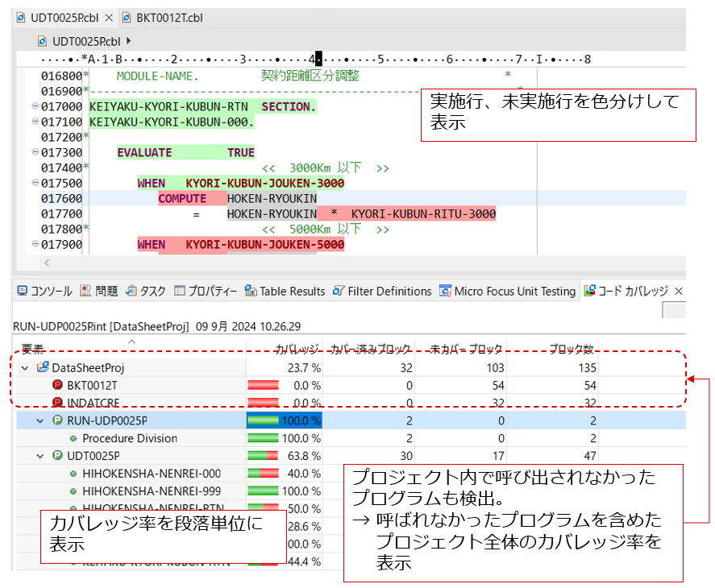Click the green RUN-UDP0025P program icon
The image size is (715, 588).
coord(57,420)
